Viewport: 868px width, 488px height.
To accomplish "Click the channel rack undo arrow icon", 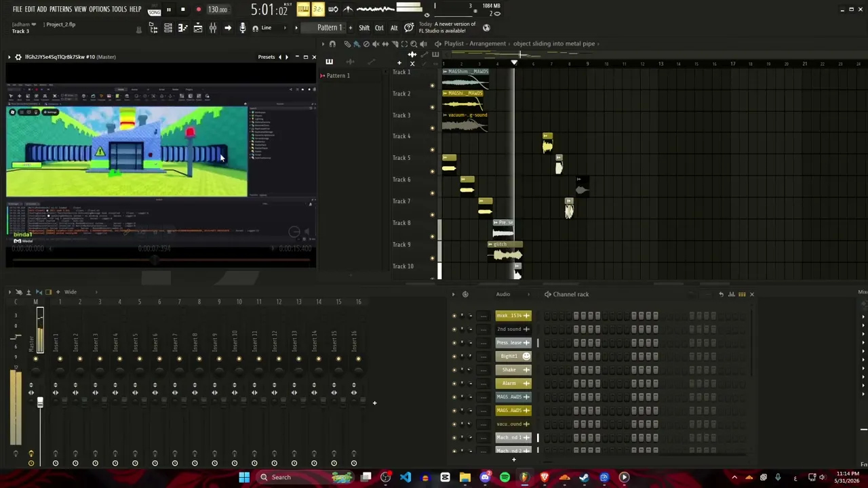I will (721, 294).
